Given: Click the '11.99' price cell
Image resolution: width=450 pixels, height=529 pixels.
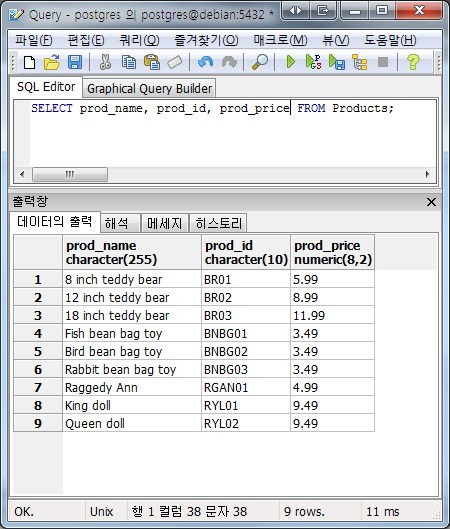Looking at the screenshot, I should 333,315.
